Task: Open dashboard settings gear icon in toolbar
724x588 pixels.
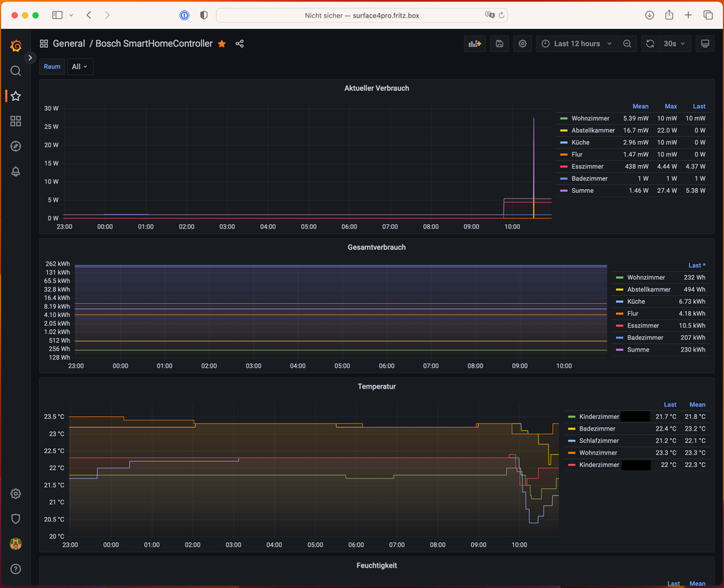Action: click(x=523, y=44)
